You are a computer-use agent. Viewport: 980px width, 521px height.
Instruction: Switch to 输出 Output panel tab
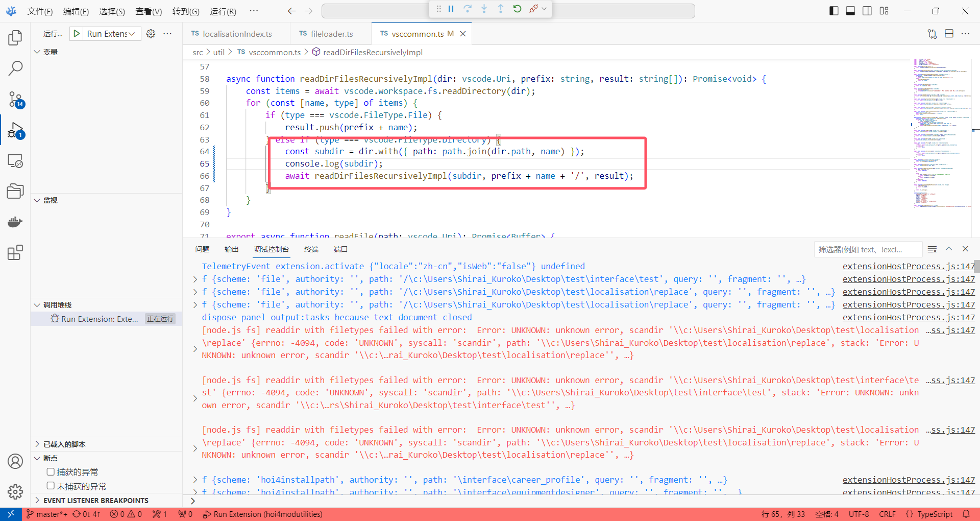(x=232, y=249)
